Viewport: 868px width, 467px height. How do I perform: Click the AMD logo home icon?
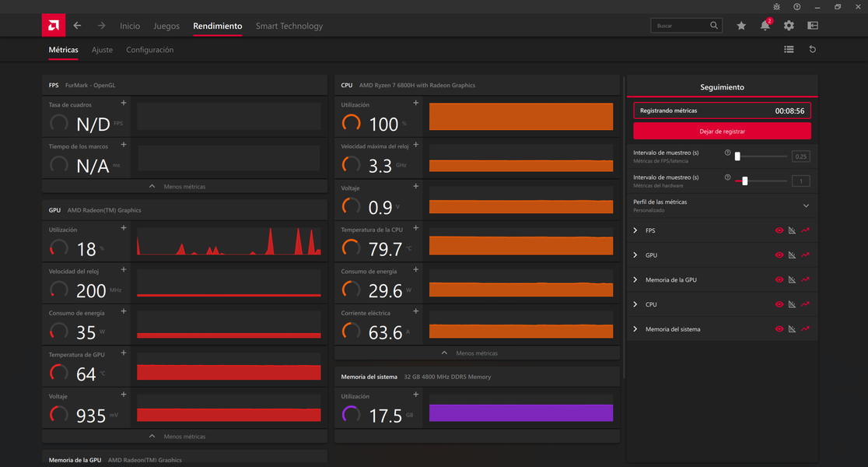pos(54,26)
